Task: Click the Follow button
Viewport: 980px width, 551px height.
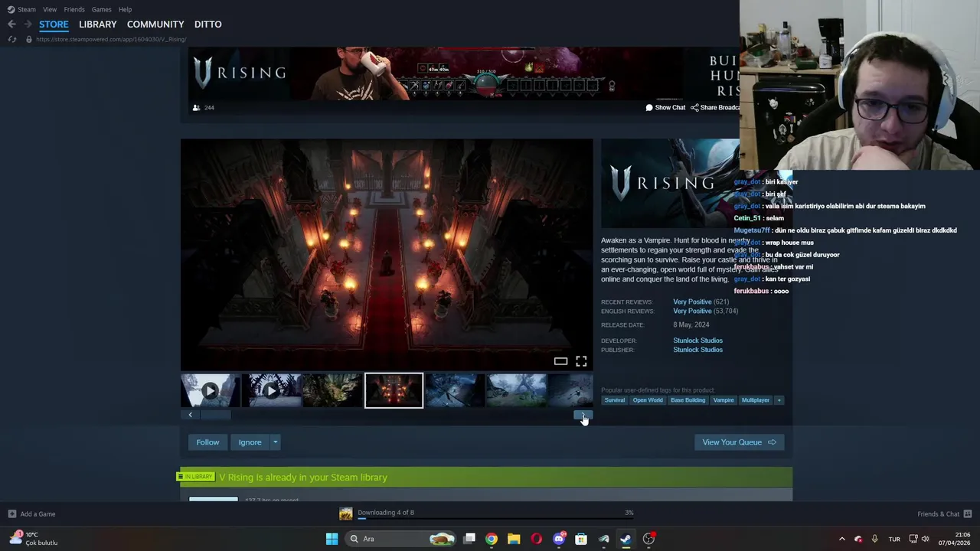Action: tap(207, 442)
